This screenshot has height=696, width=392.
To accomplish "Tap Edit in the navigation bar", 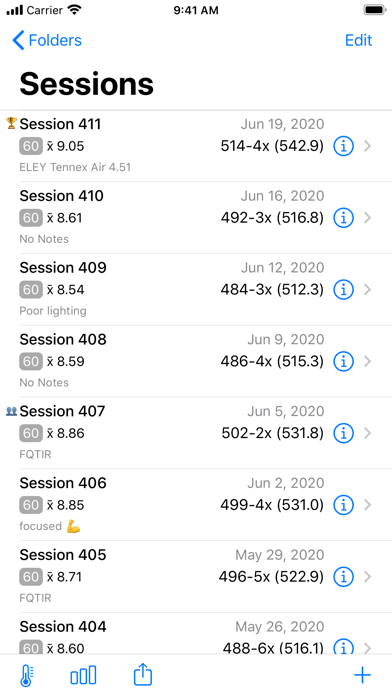I will [x=358, y=40].
